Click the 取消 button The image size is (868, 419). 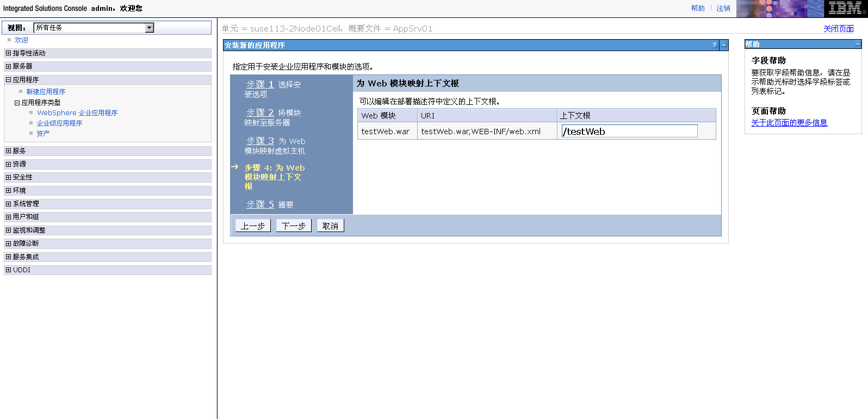coord(330,226)
